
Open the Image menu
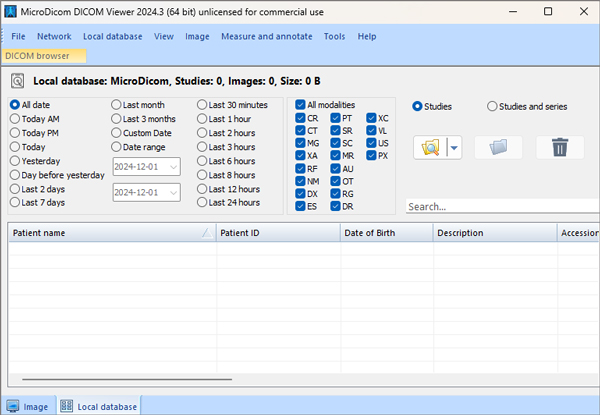point(197,36)
